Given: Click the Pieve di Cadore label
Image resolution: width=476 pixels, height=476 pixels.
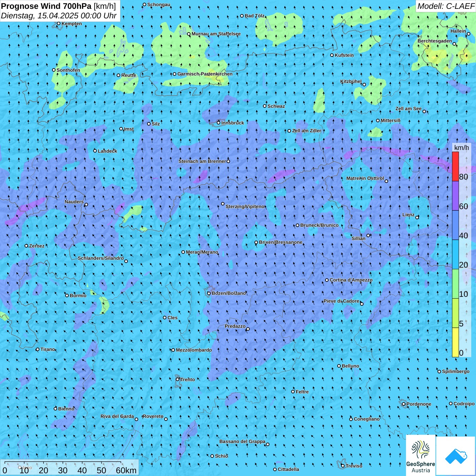Looking at the screenshot, I should tap(341, 301).
